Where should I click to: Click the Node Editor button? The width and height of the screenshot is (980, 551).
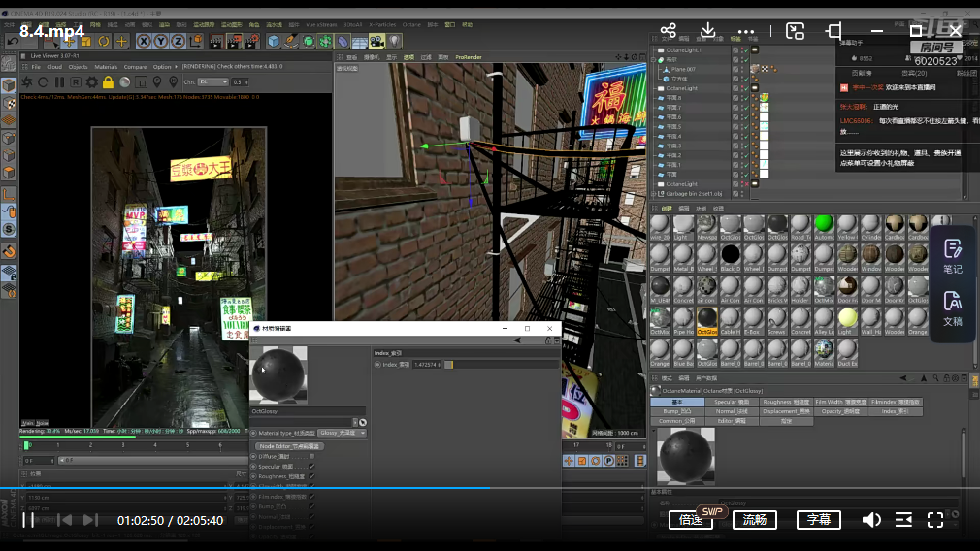[x=289, y=446]
